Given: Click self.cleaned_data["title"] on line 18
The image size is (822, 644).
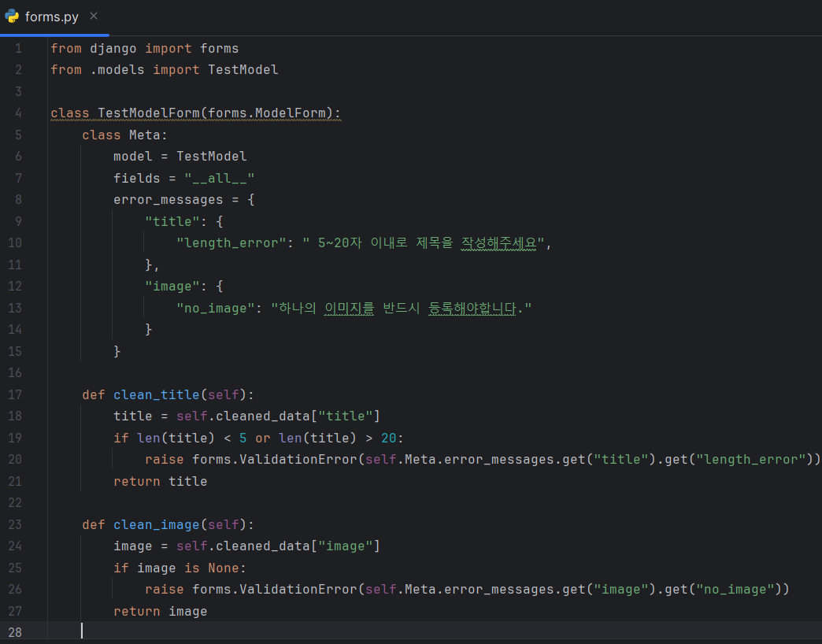Looking at the screenshot, I should click(x=279, y=416).
